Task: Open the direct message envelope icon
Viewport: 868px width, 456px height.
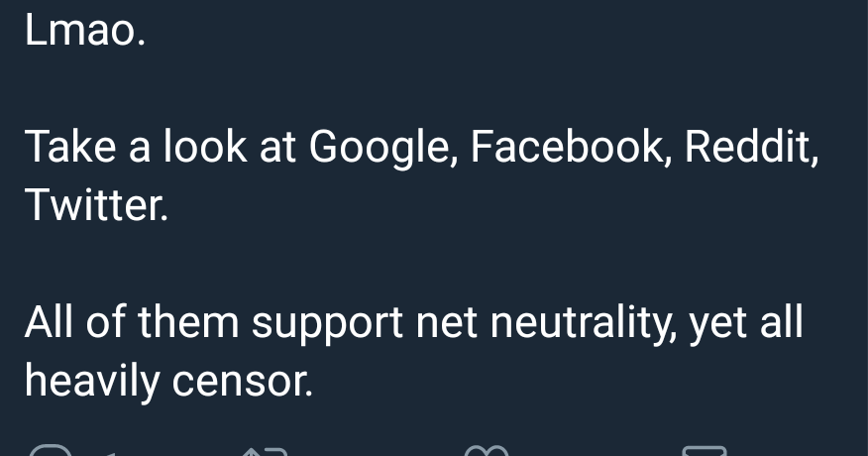Action: coord(705,450)
